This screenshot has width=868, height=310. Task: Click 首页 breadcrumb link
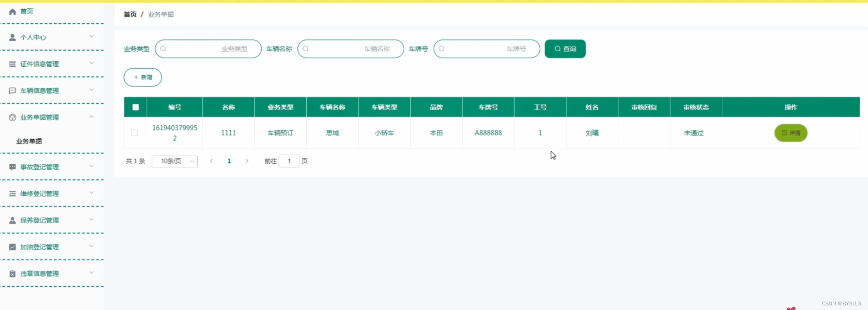pyautogui.click(x=130, y=14)
